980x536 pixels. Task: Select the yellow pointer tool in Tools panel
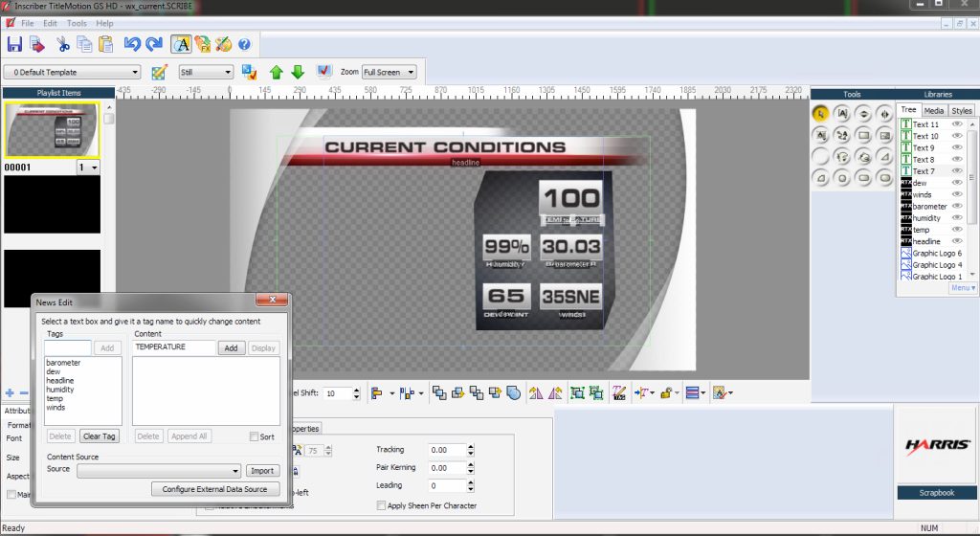click(820, 114)
